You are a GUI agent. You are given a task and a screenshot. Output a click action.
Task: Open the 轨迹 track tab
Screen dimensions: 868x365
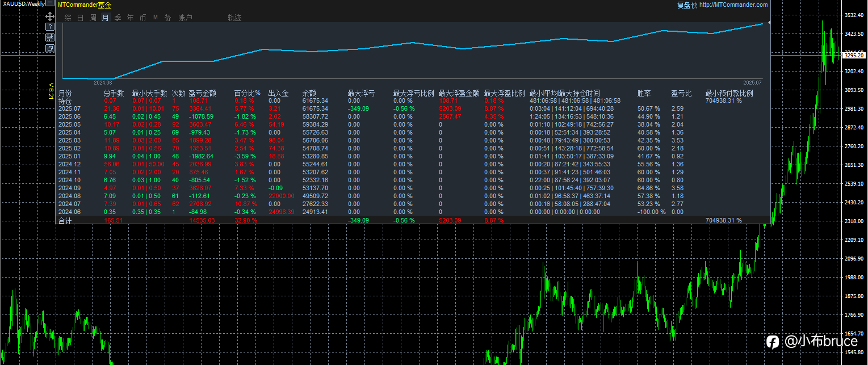(x=235, y=18)
